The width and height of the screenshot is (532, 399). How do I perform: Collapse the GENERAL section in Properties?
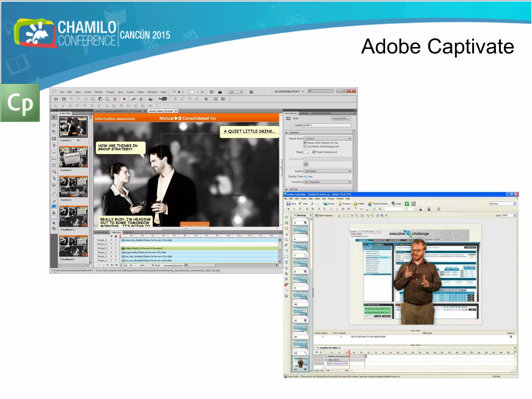pyautogui.click(x=287, y=133)
